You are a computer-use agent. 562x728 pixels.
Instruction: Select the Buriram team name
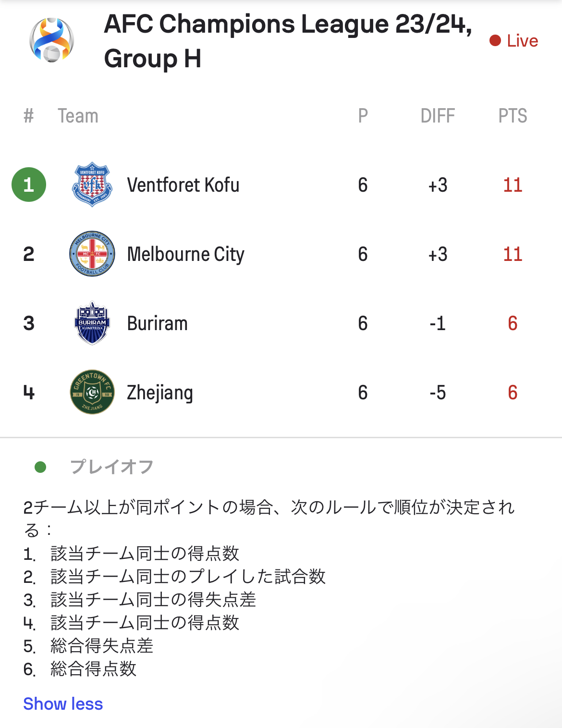[157, 323]
